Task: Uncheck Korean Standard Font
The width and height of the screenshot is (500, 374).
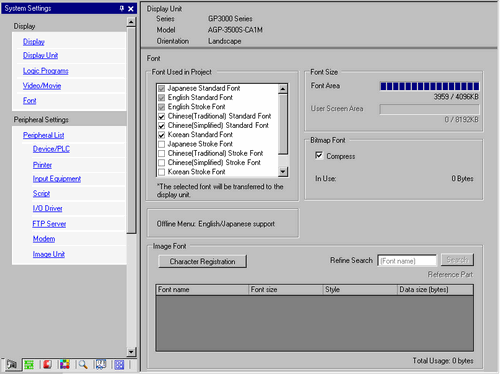Action: (x=162, y=135)
